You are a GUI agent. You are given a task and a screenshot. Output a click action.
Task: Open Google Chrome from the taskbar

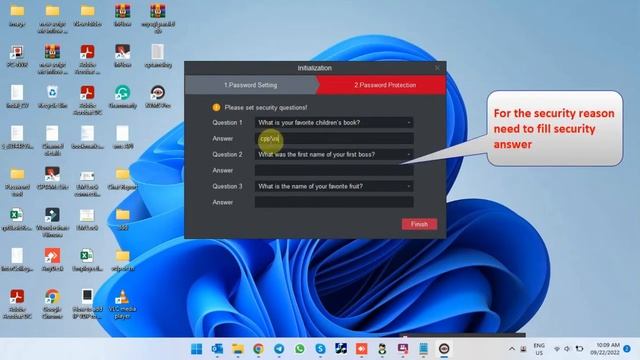[x=258, y=349]
